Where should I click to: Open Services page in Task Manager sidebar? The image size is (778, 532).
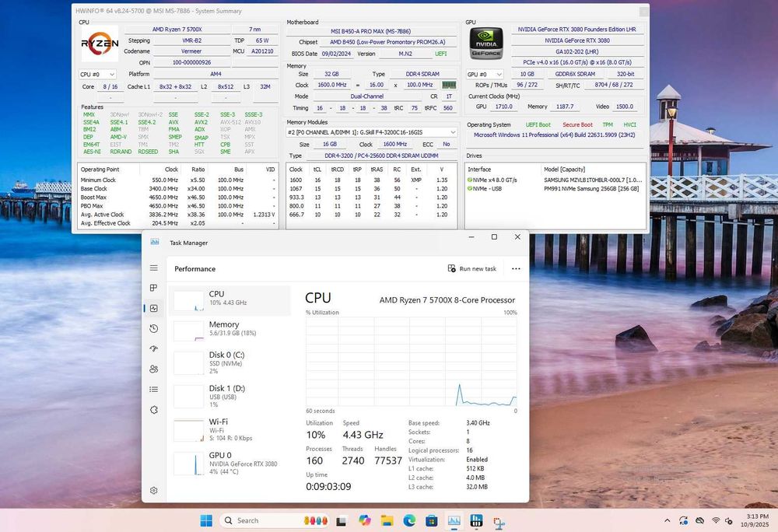[x=154, y=410]
